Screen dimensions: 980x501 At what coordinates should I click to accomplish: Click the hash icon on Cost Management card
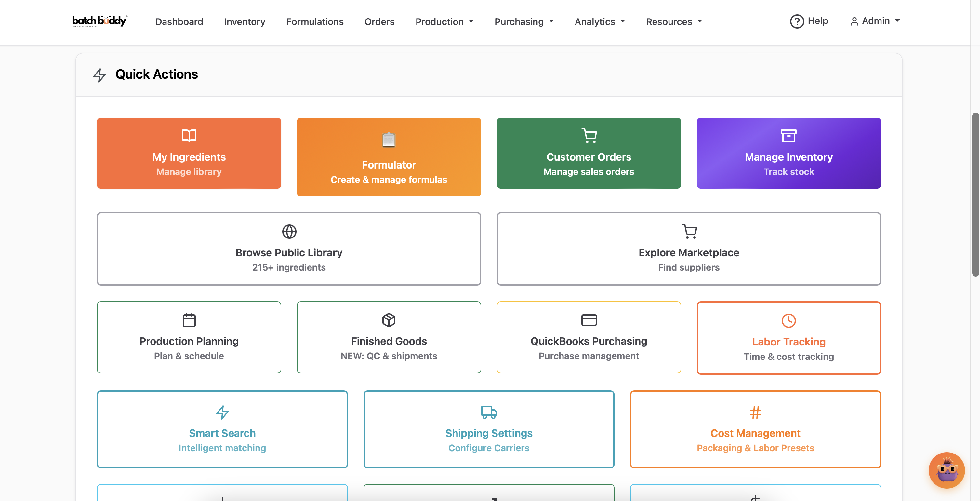coord(755,412)
